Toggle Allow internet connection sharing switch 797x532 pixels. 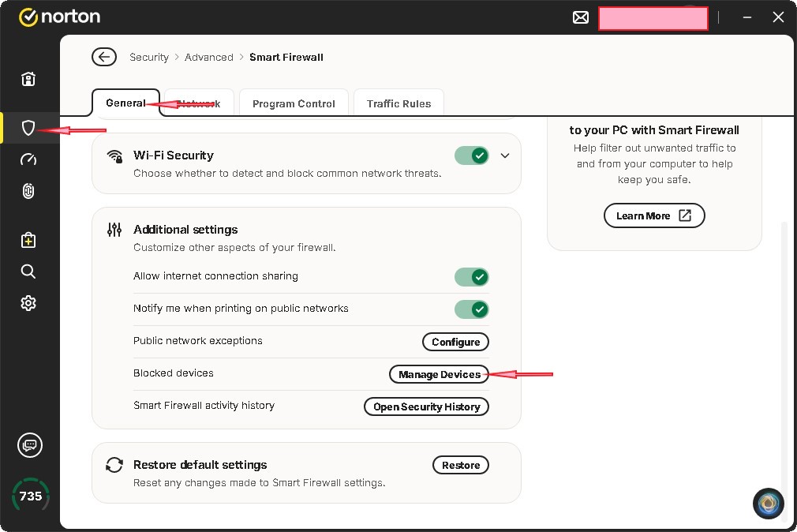tap(472, 277)
